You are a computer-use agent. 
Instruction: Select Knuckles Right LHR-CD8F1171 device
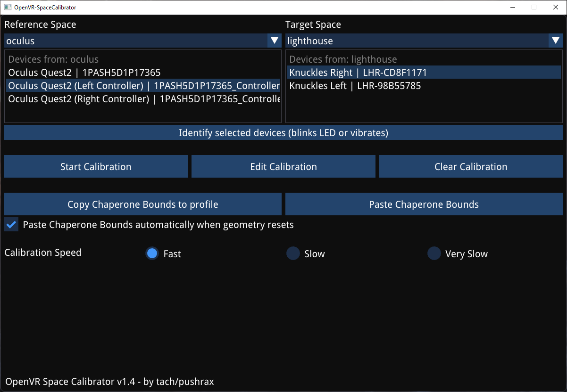[x=424, y=73]
